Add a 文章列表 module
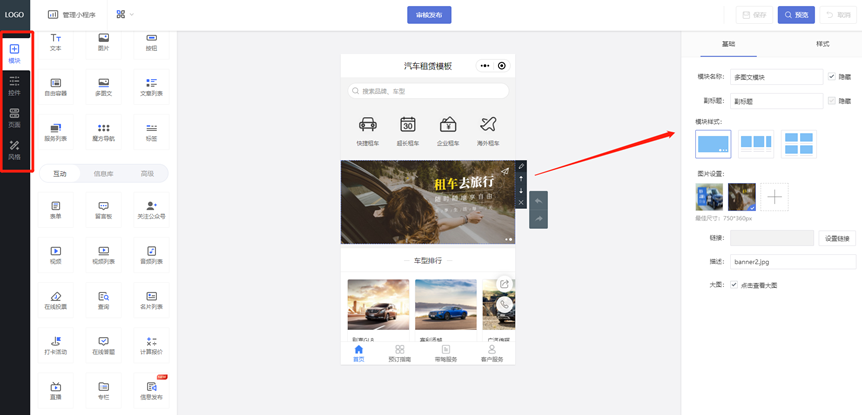 tap(151, 87)
